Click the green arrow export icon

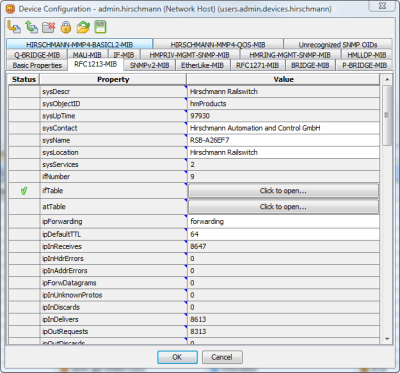[31, 27]
